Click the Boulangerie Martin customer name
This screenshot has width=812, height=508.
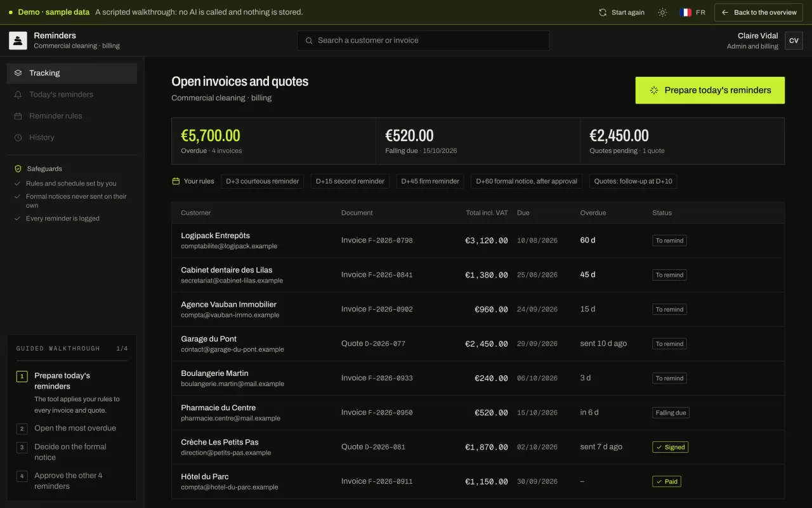pos(214,373)
